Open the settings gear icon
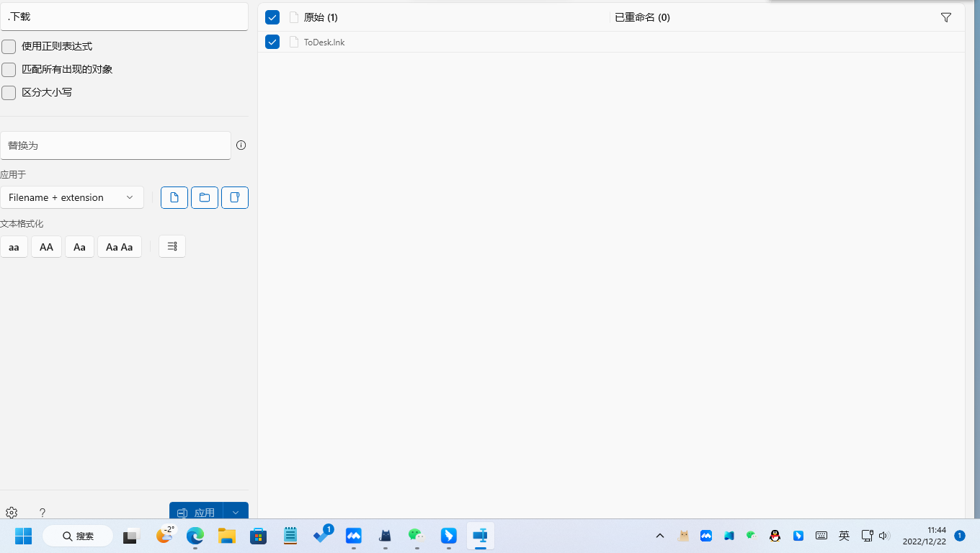Viewport: 980px width, 553px height. pyautogui.click(x=12, y=513)
